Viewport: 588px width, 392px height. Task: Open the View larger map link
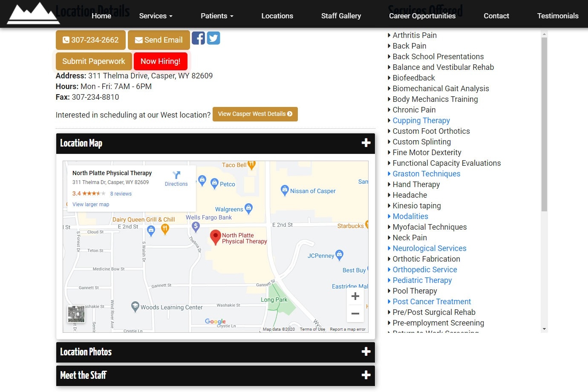[91, 205]
